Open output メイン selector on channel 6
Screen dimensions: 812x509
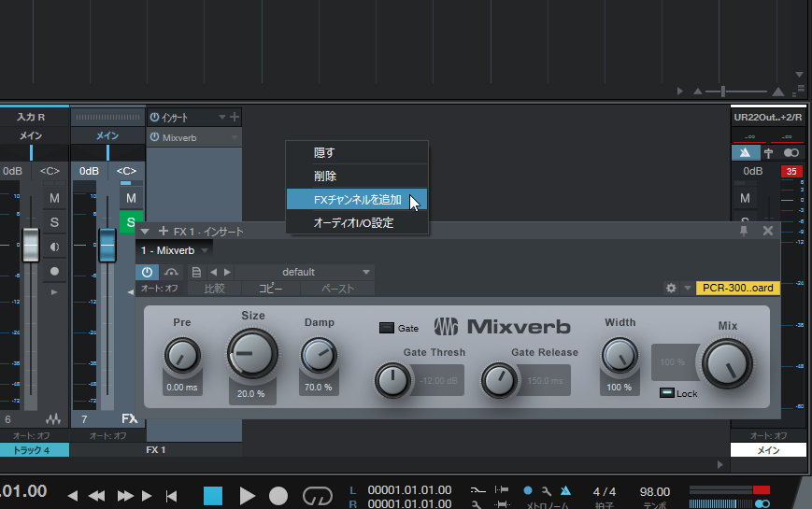click(31, 135)
